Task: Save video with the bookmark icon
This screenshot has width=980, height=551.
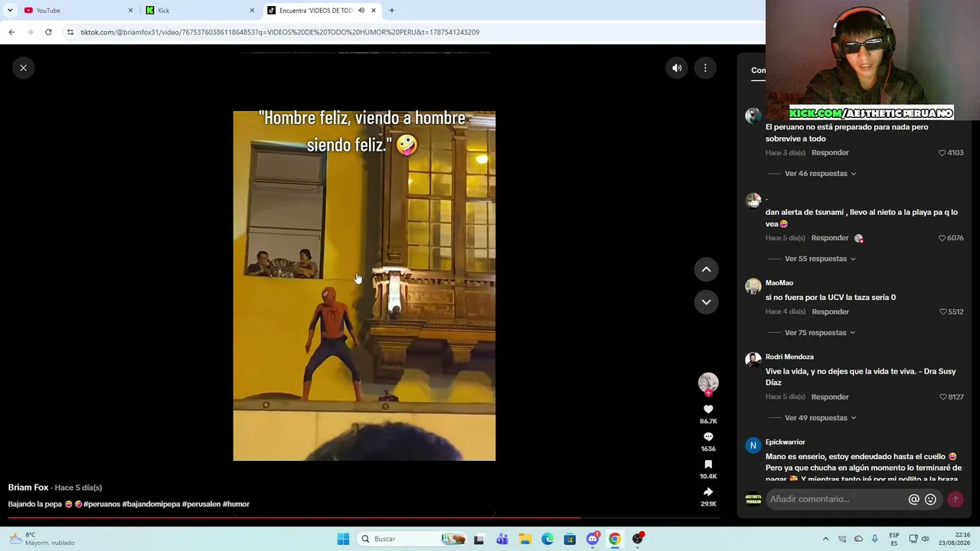Action: [708, 465]
